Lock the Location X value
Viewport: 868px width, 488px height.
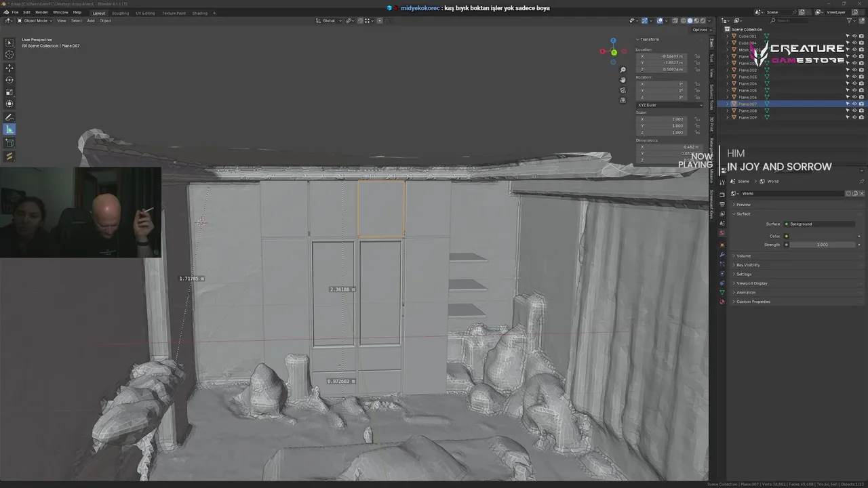click(x=697, y=56)
